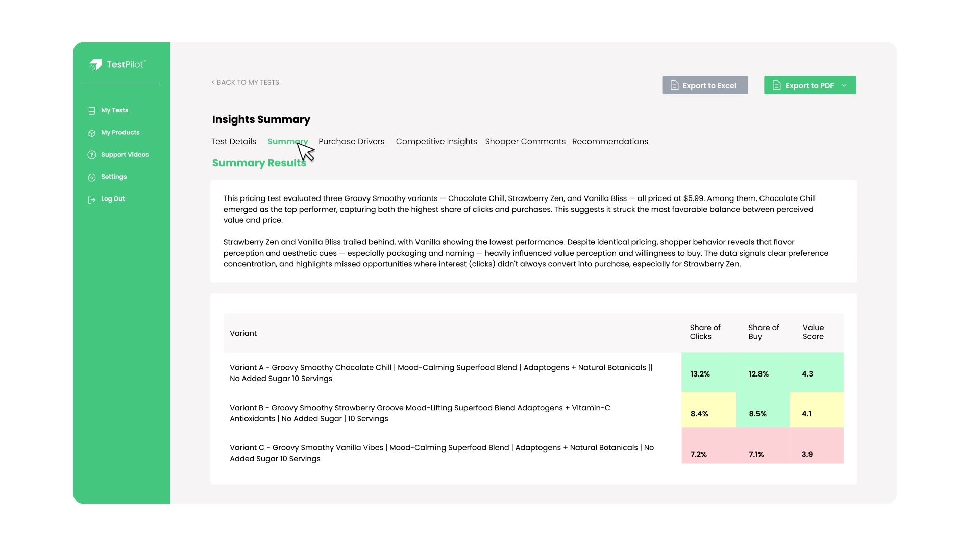Open My Products via the box icon
The height and width of the screenshot is (551, 980).
click(91, 133)
